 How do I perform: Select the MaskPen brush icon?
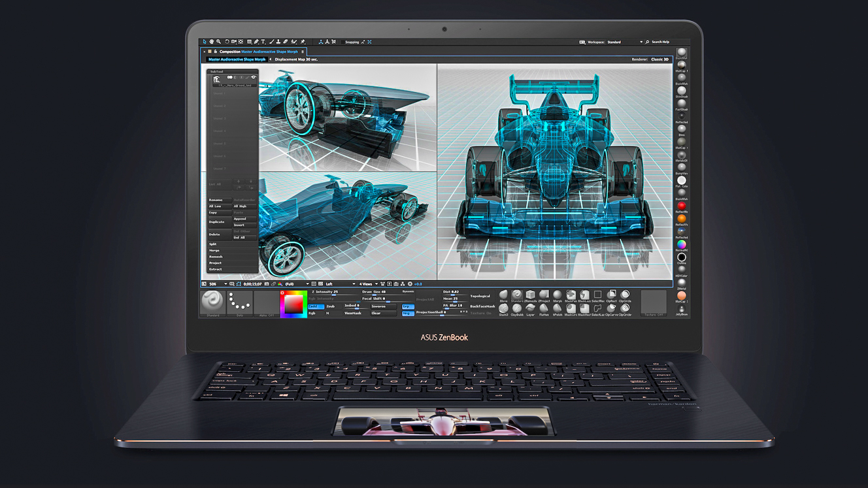pos(571,295)
